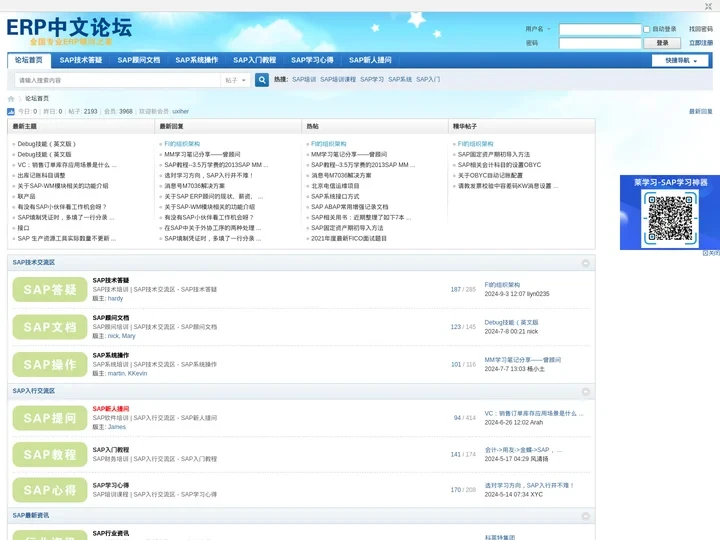Image resolution: width=720 pixels, height=540 pixels.
Task: Open the 用户名 login type dropdown
Action: click(537, 29)
